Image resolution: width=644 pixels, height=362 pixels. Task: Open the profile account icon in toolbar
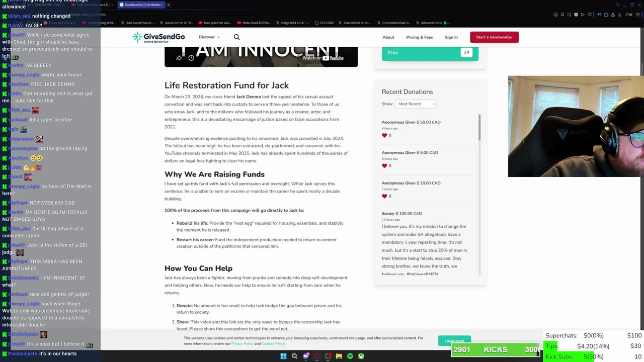613,15
